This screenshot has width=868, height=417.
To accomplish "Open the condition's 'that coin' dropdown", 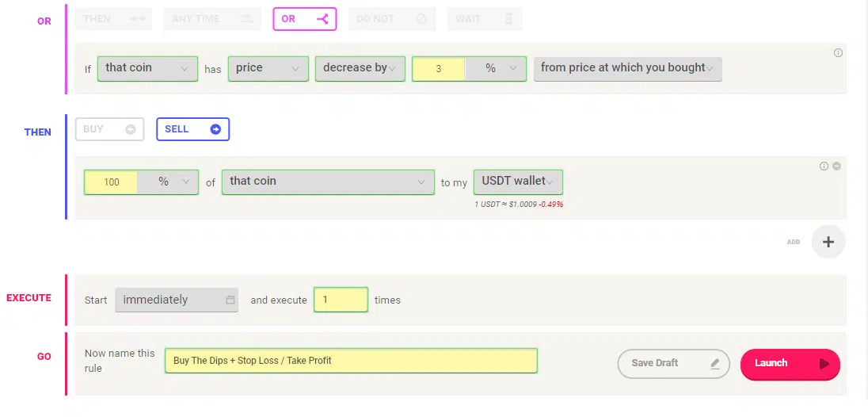I will [147, 69].
